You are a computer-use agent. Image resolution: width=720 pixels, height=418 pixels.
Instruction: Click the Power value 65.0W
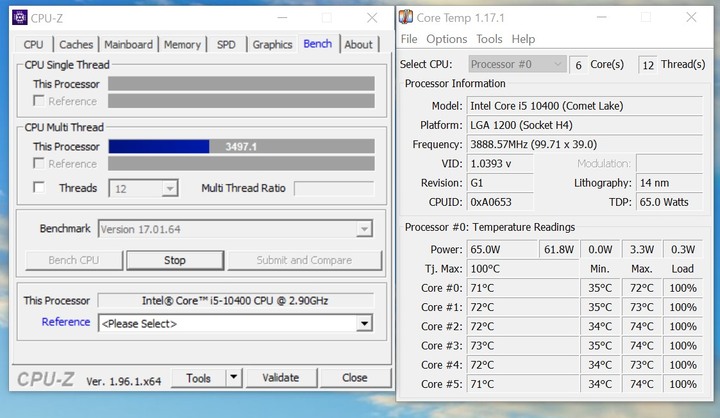tap(503, 249)
